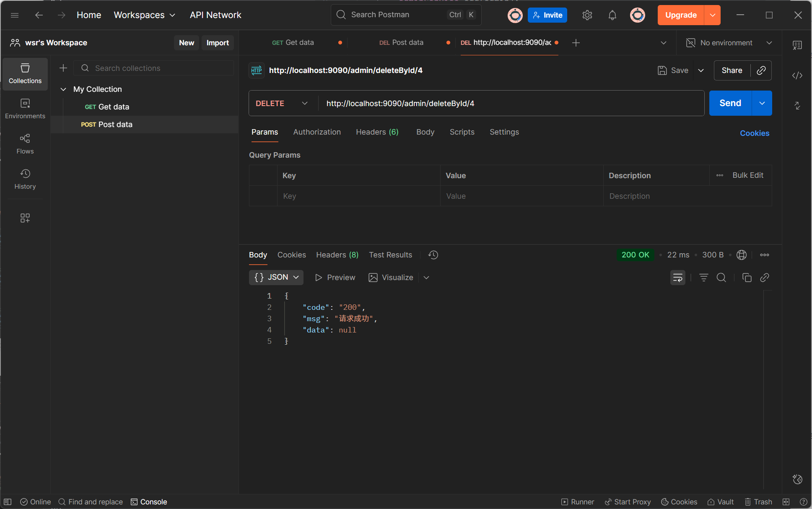Copy link to response

(765, 278)
